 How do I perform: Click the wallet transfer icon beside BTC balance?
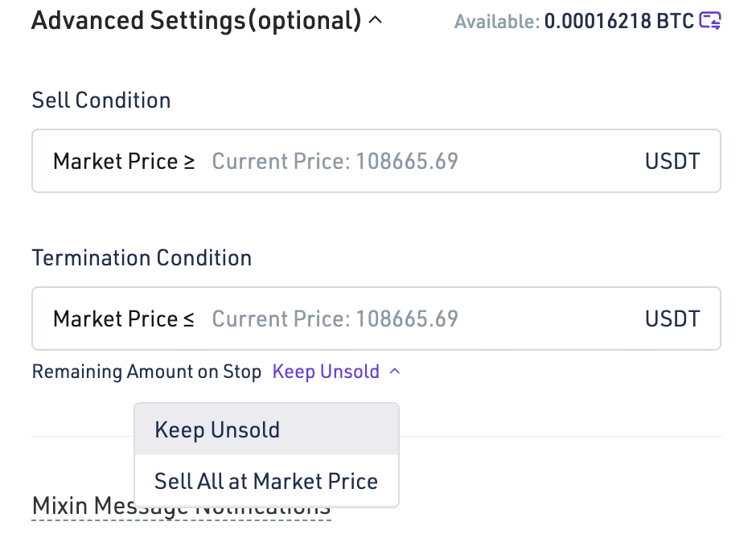[x=709, y=20]
